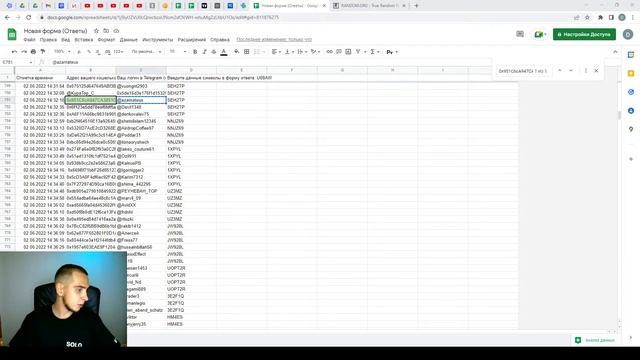This screenshot has height=360, width=640.
Task: Open the Анализ данных explore button
Action: click(595, 340)
